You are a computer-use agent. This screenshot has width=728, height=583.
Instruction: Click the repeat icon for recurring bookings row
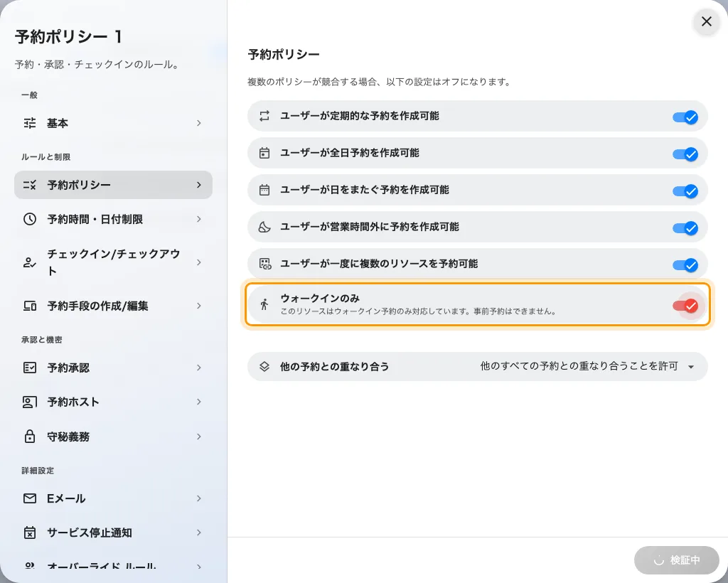[264, 116]
